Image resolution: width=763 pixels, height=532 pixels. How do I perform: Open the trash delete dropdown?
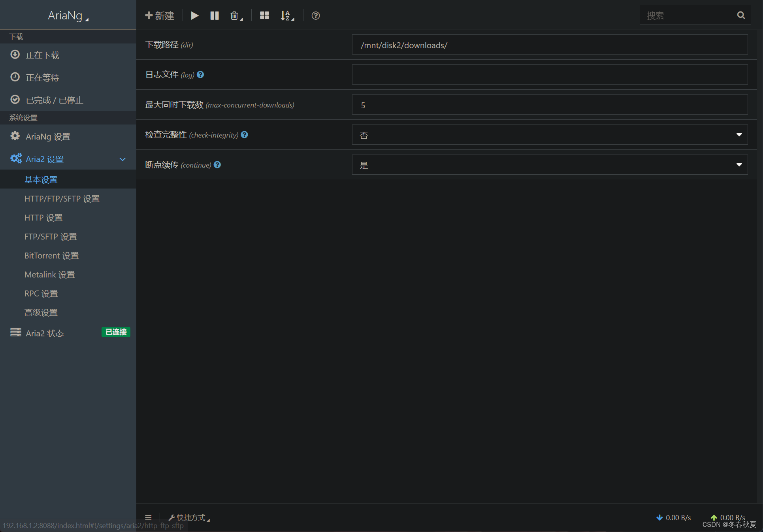[x=236, y=15]
